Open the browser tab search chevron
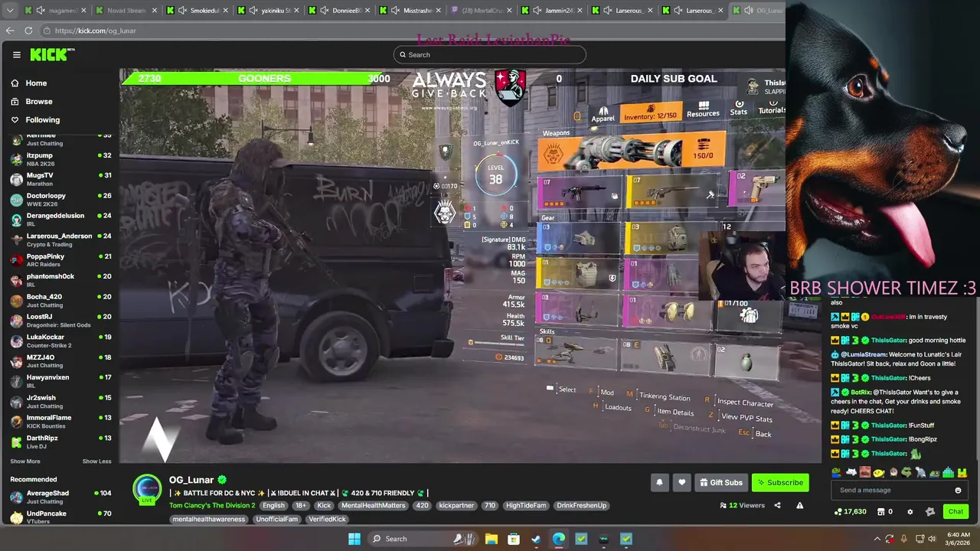The image size is (980, 551). [9, 10]
